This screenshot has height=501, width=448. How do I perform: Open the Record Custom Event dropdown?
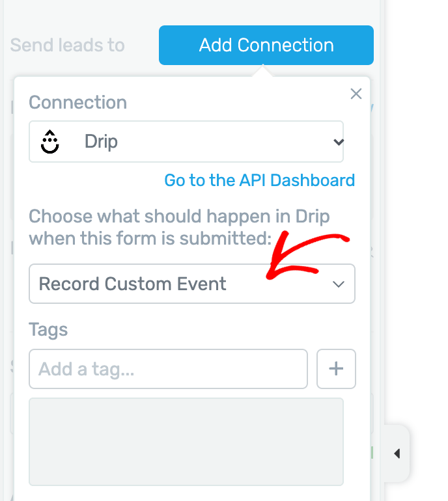[x=192, y=284]
